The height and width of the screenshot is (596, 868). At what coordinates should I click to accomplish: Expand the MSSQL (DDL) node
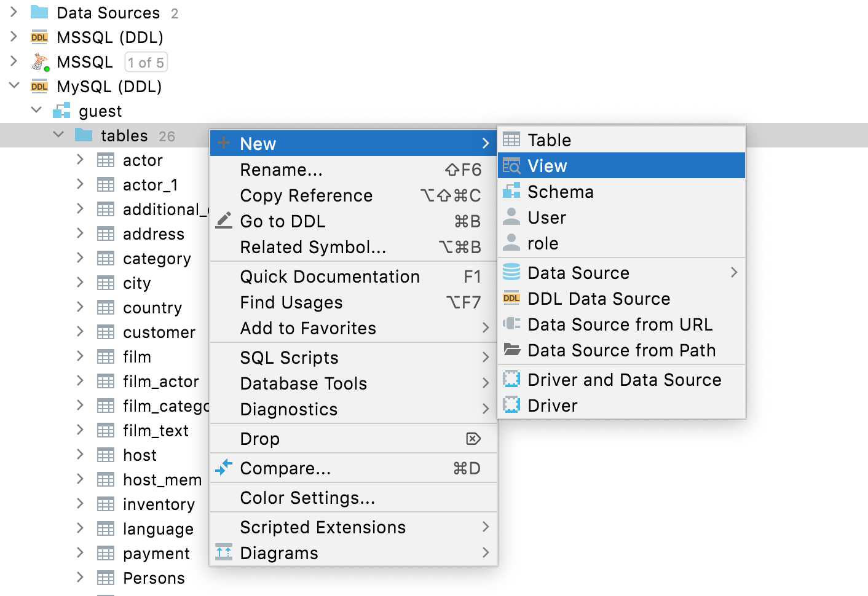pyautogui.click(x=14, y=37)
